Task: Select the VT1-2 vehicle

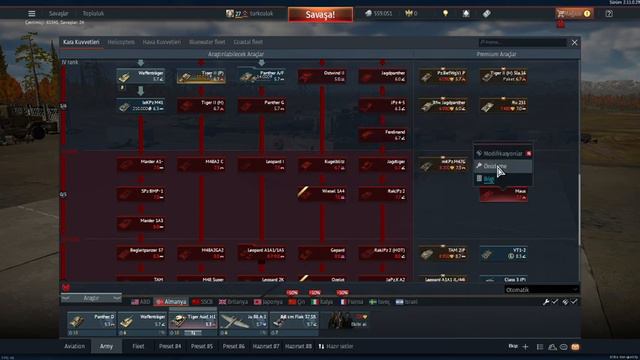Action: coord(504,253)
